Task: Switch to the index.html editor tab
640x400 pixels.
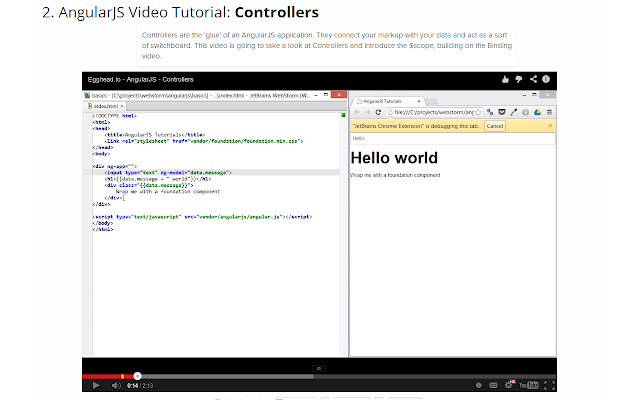Action: pos(103,106)
